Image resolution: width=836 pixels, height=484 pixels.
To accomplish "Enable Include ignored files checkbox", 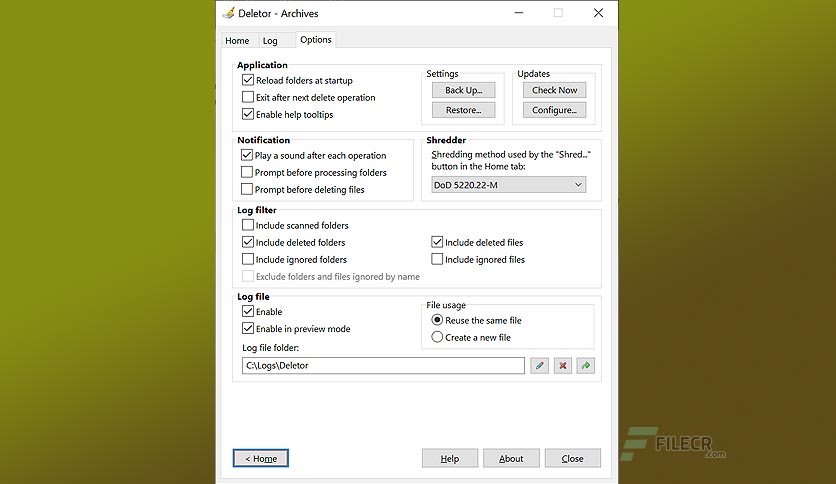I will point(437,259).
